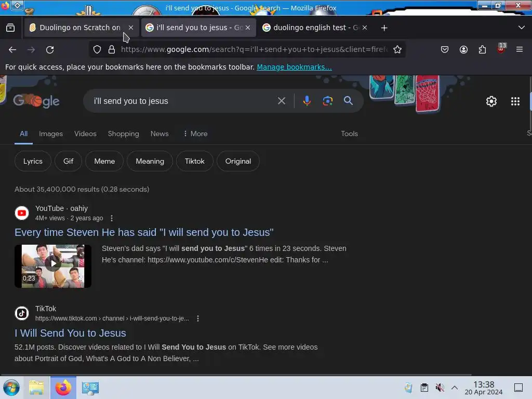
Task: Select the Images results tab
Action: [x=51, y=134]
